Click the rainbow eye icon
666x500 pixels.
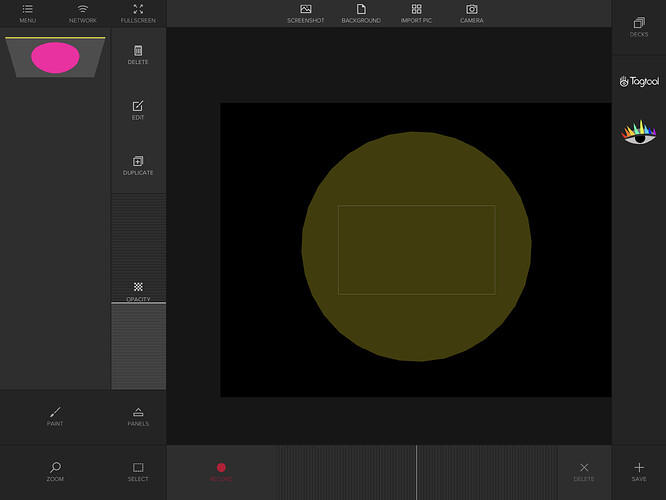tap(639, 133)
